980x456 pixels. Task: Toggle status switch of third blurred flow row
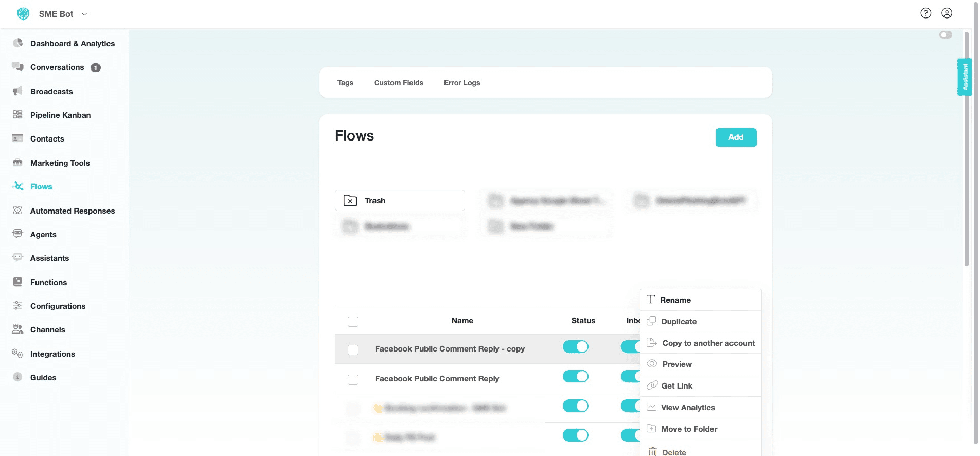pos(575,406)
